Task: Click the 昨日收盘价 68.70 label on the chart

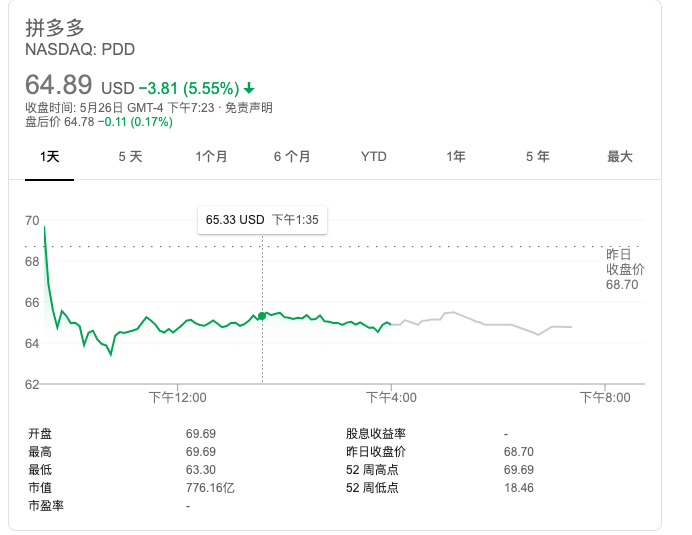Action: pyautogui.click(x=625, y=269)
